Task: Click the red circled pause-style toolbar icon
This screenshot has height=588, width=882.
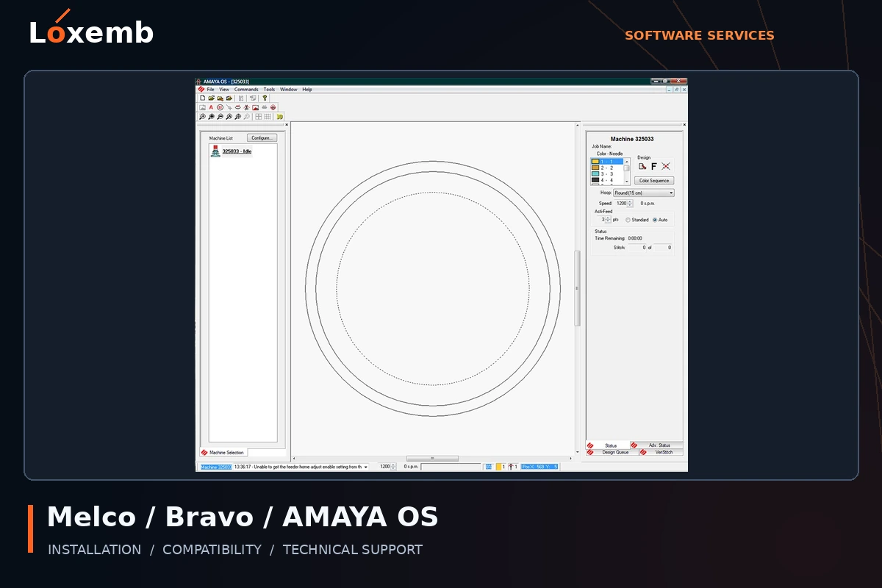Action: (220, 107)
